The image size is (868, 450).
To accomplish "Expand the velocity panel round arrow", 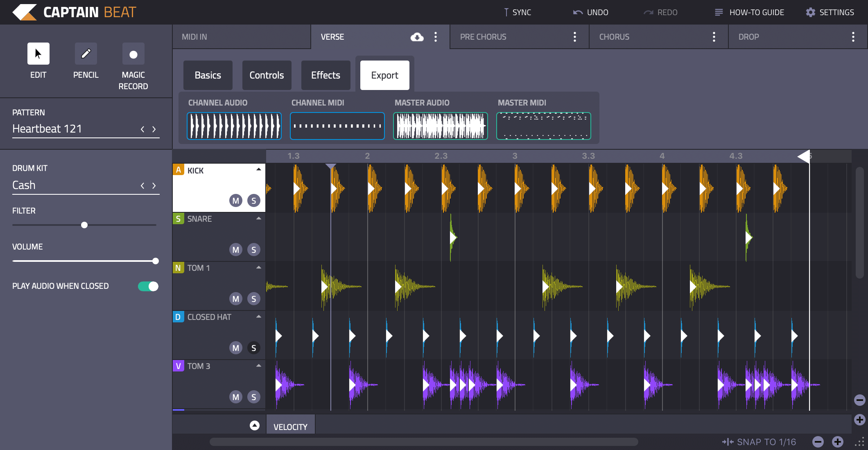I will pos(255,425).
